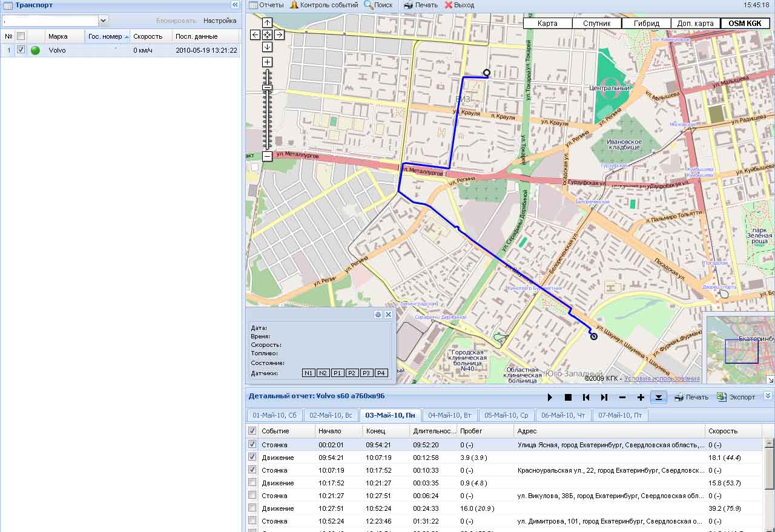Uncheck the Volvo vehicle checkbox

pos(21,50)
